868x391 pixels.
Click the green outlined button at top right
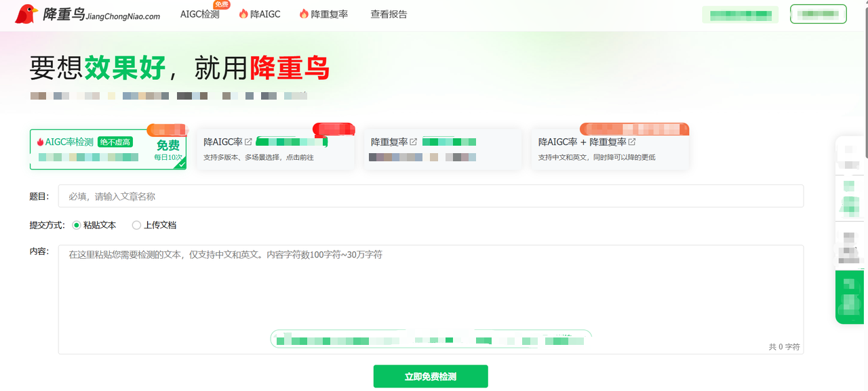point(818,14)
